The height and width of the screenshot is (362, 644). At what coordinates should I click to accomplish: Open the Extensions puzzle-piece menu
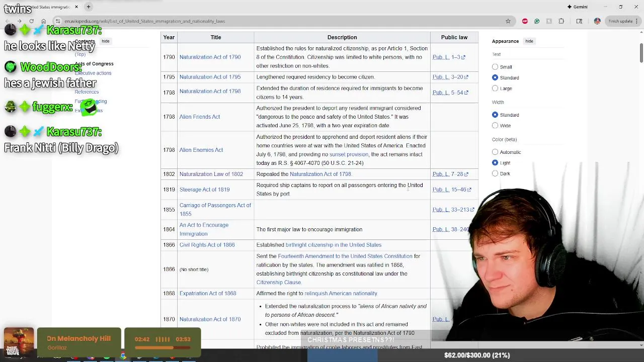tap(561, 21)
